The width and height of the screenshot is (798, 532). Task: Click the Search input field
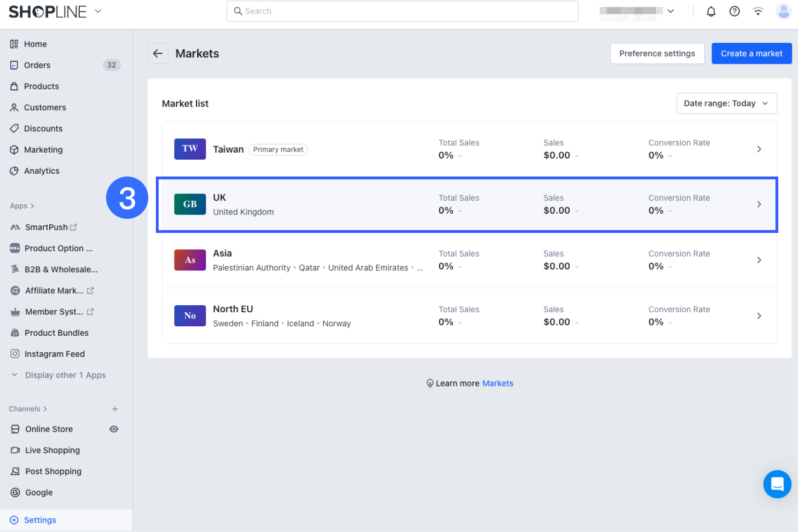coord(402,11)
